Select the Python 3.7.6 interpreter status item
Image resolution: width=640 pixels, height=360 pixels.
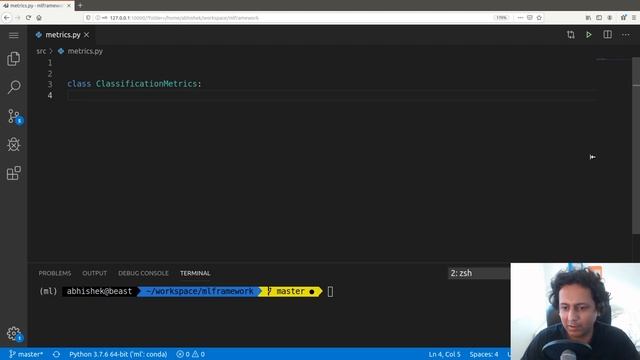coord(118,354)
